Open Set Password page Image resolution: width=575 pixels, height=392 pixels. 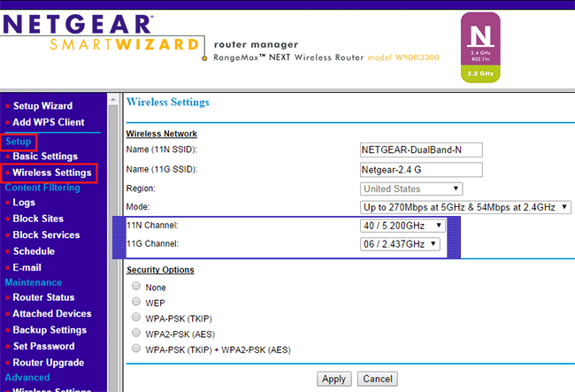43,346
